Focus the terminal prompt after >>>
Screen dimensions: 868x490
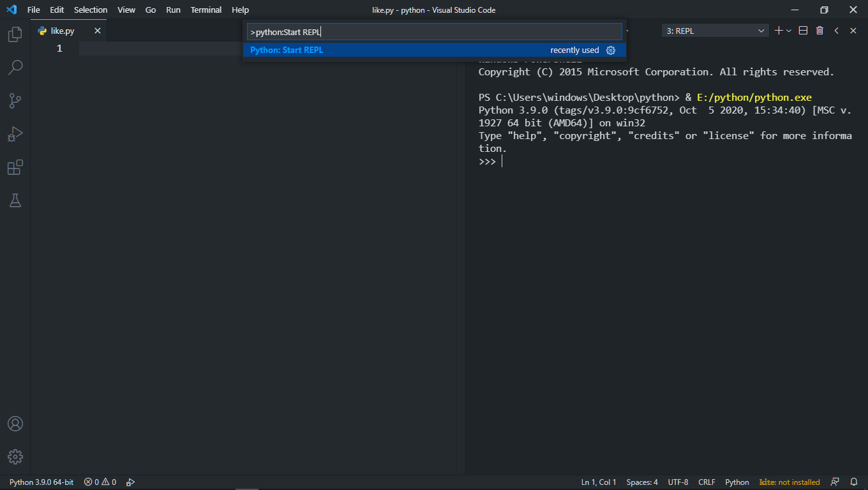click(503, 161)
